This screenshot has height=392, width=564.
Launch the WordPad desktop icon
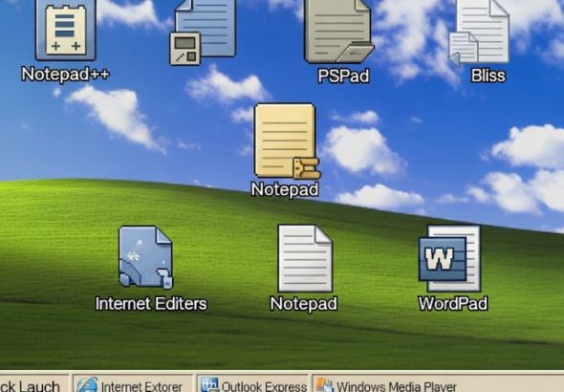[x=449, y=258]
